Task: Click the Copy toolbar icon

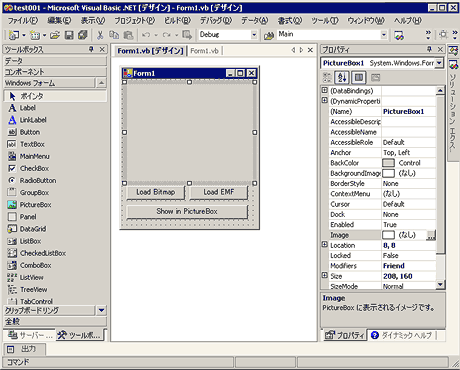Action: (114, 35)
